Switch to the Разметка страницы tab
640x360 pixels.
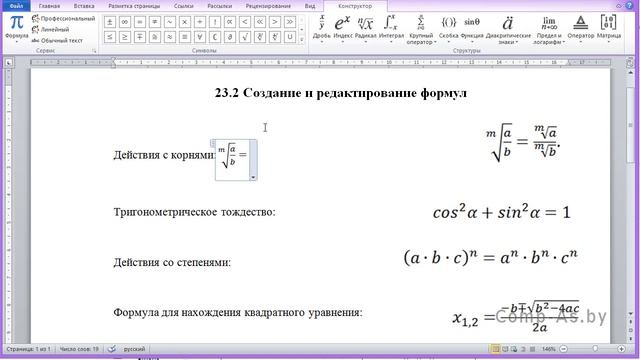tap(134, 6)
